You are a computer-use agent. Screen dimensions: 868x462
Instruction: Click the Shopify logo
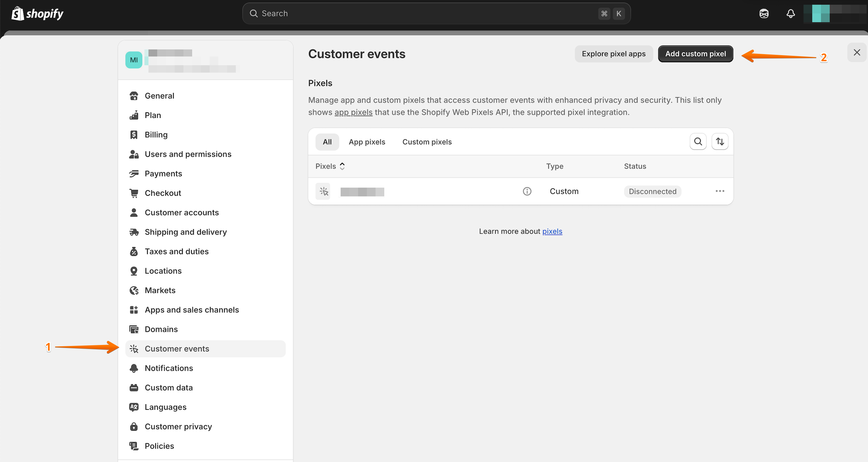pos(37,13)
